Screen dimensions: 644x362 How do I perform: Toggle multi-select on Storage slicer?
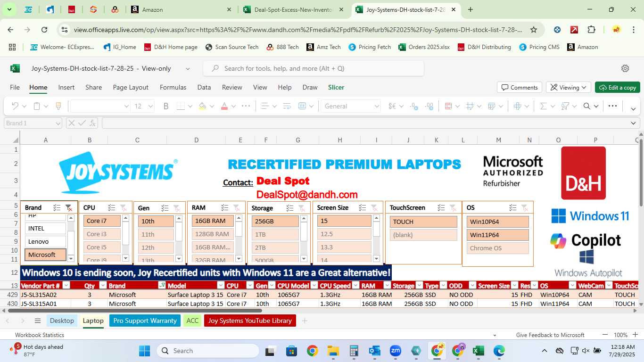click(x=290, y=208)
